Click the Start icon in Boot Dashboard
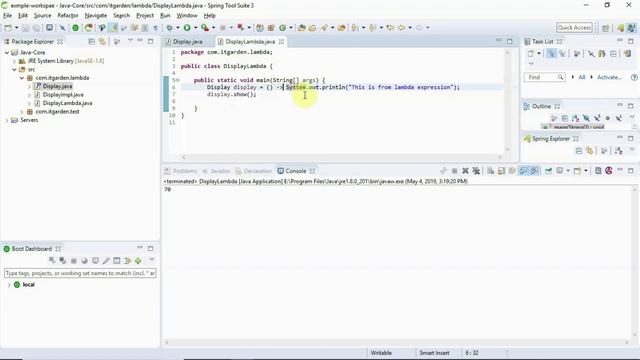This screenshot has height=360, width=640. [52, 260]
